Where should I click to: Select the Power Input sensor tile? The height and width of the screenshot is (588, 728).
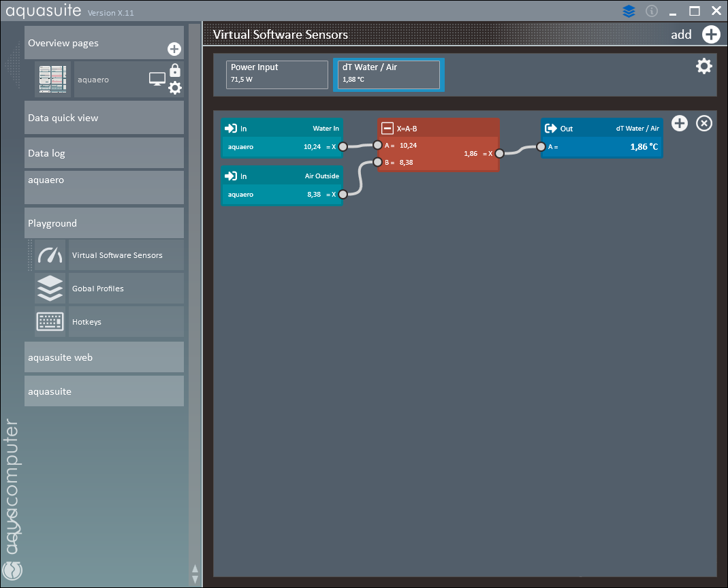pos(277,75)
